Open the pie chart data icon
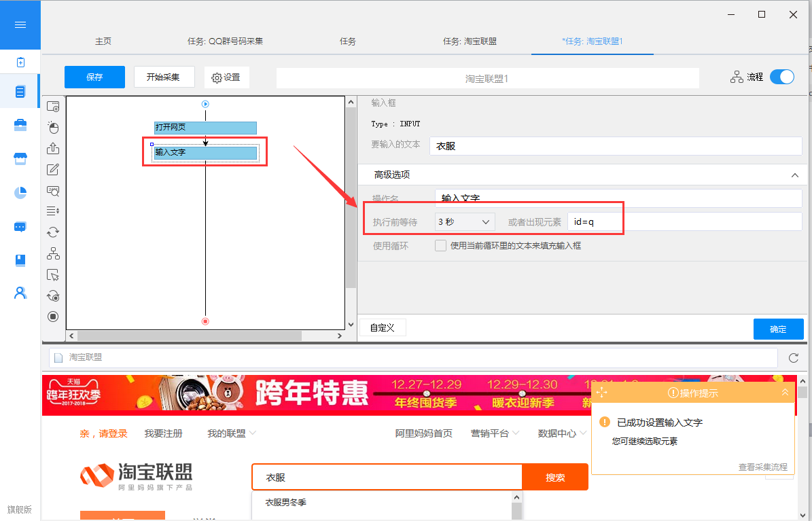 (20, 193)
